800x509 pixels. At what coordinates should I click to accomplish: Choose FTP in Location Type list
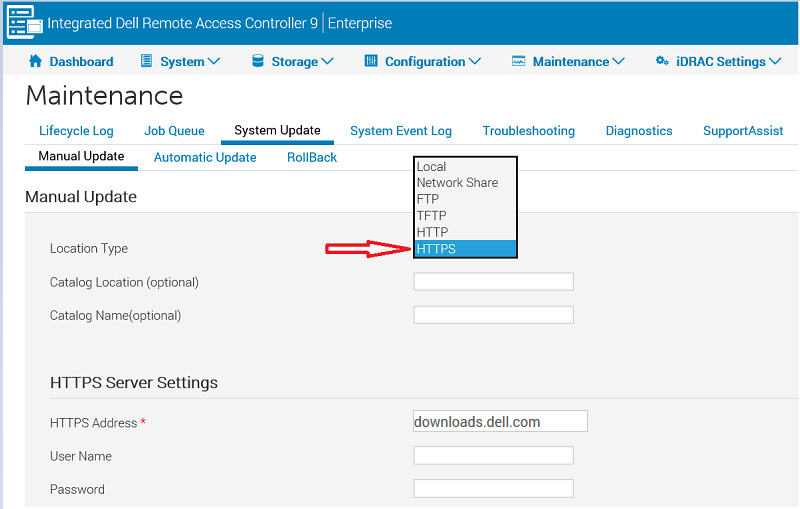(465, 199)
